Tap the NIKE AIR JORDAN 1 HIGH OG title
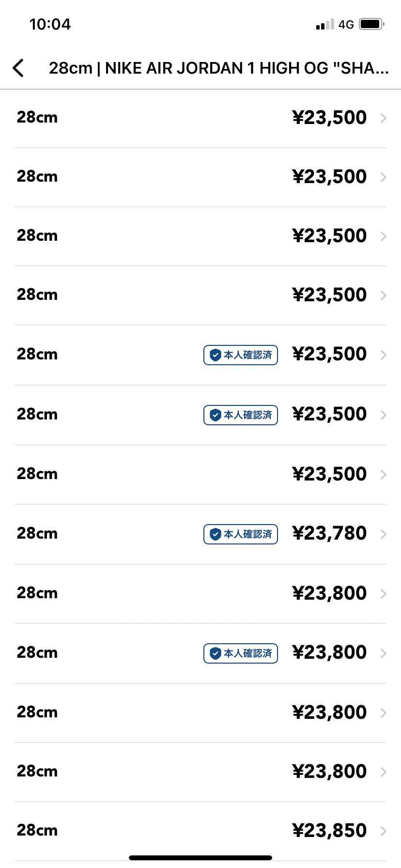 218,68
